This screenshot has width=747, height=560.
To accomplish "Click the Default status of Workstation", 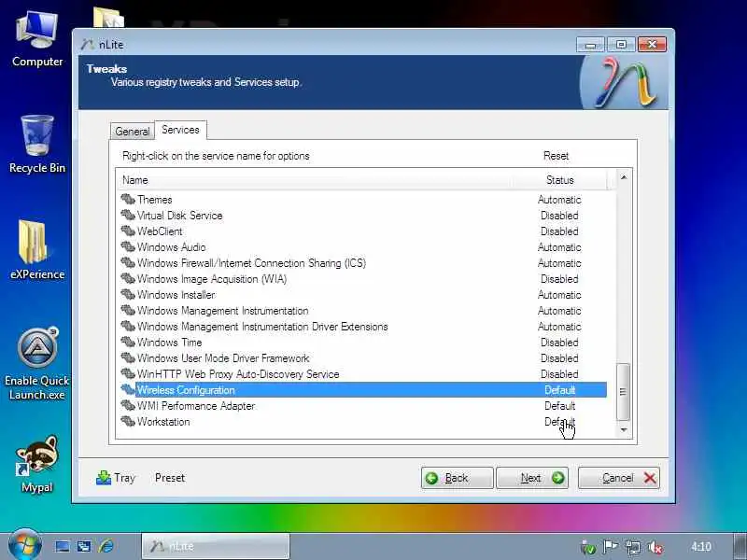I will coord(559,422).
